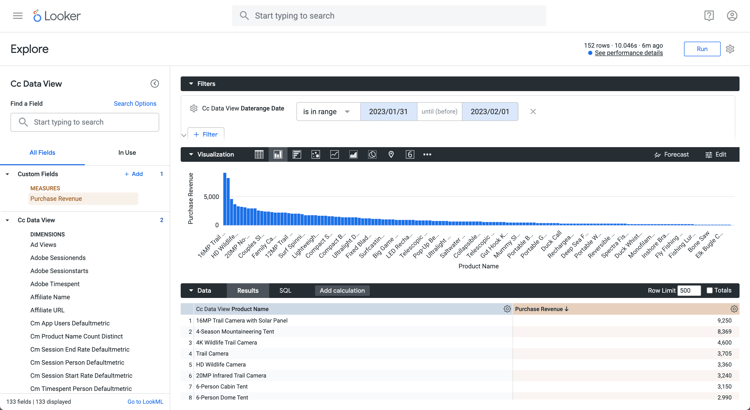Viewport: 750px width, 410px height.
Task: Click the HD Wildlife Camera row
Action: (460, 365)
